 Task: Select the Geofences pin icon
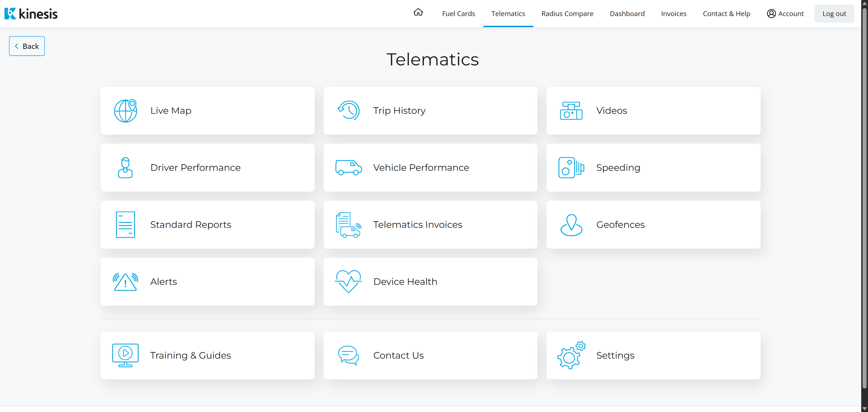point(571,225)
